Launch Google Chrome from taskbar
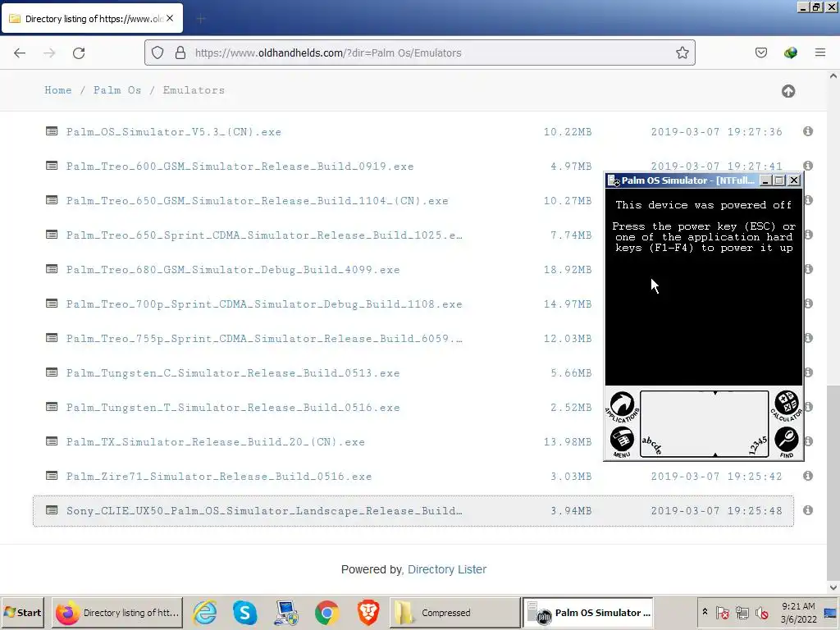 tap(326, 612)
